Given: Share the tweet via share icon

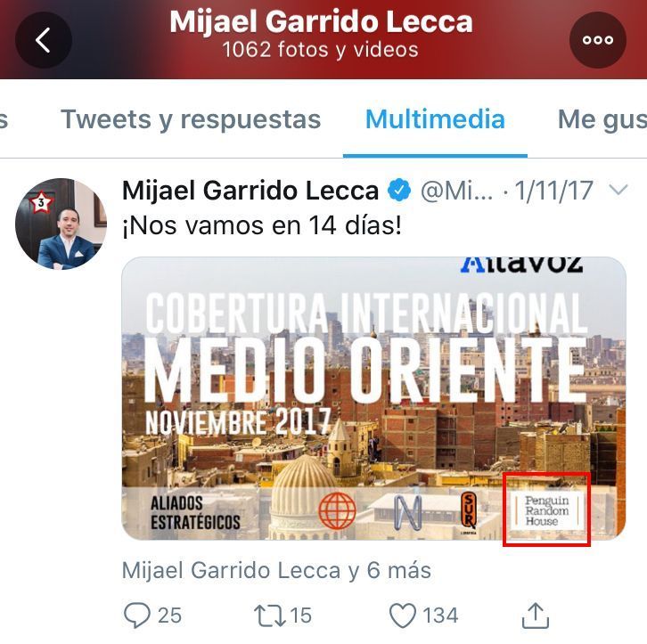Looking at the screenshot, I should pos(536,615).
